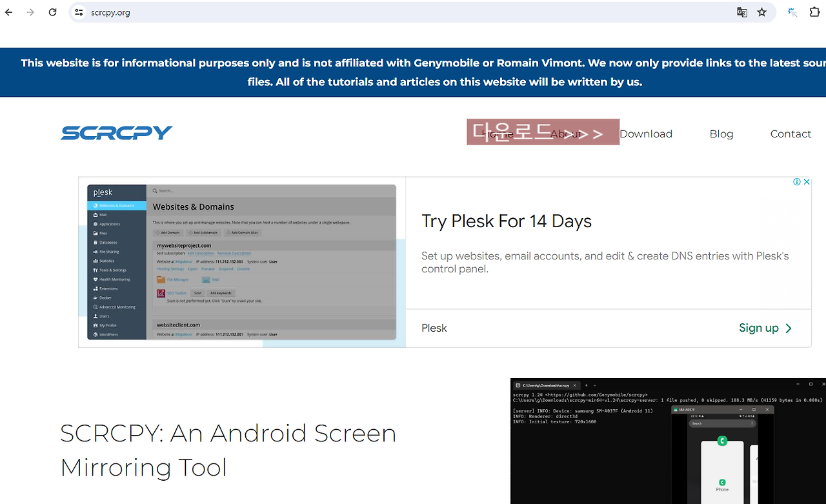Open the About menu item
The image size is (826, 504).
pyautogui.click(x=567, y=134)
